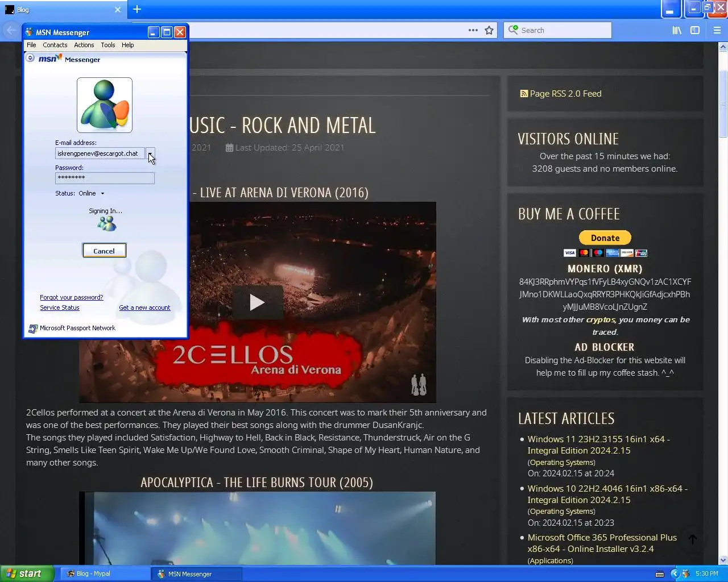728x582 pixels.
Task: Click the round arrow icon beside msn logo
Action: point(31,58)
